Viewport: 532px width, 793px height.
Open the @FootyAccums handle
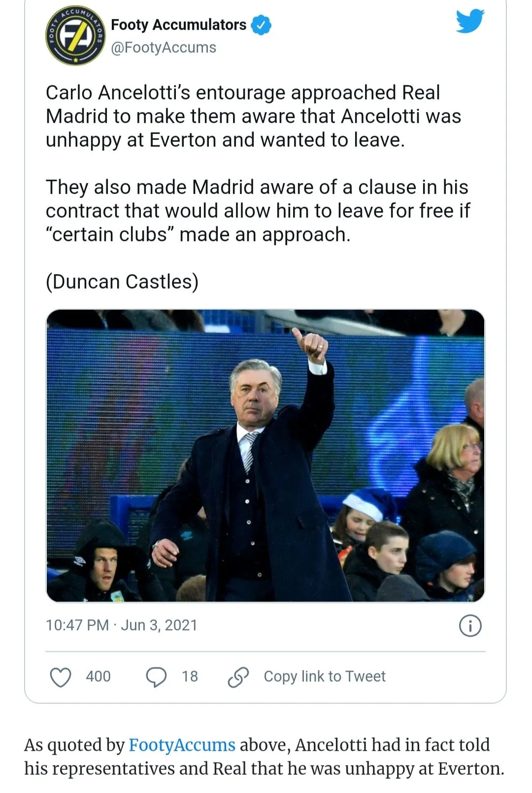(x=164, y=48)
